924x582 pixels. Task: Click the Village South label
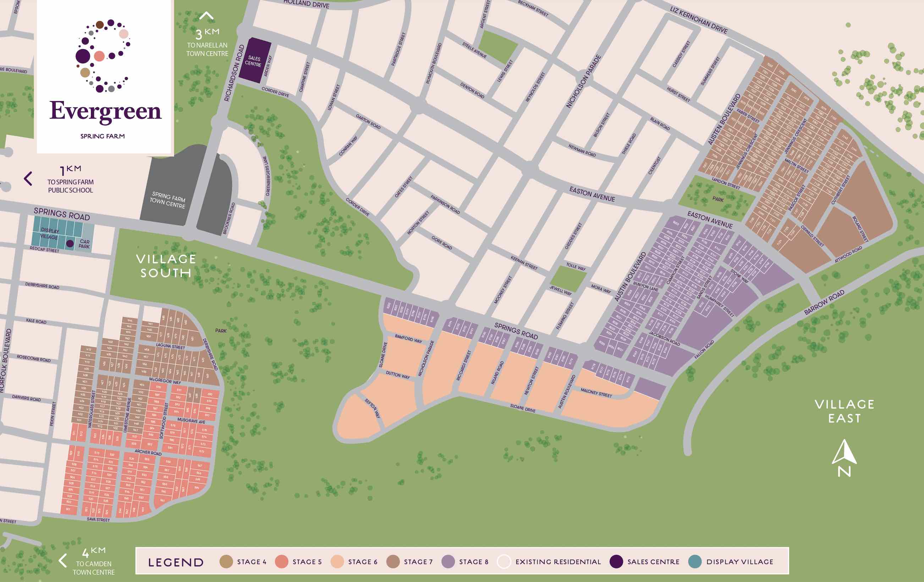point(166,266)
